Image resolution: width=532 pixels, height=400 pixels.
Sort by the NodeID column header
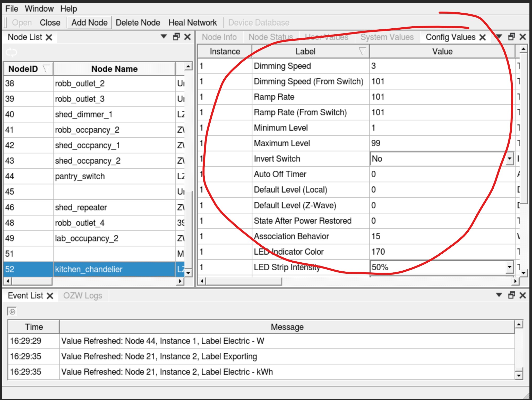click(28, 69)
